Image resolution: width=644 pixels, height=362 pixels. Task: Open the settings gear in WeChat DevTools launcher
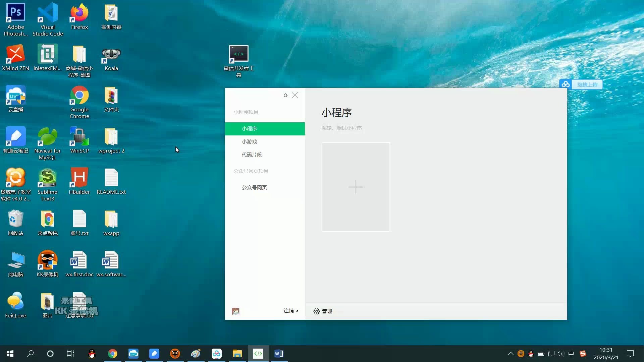click(x=285, y=95)
